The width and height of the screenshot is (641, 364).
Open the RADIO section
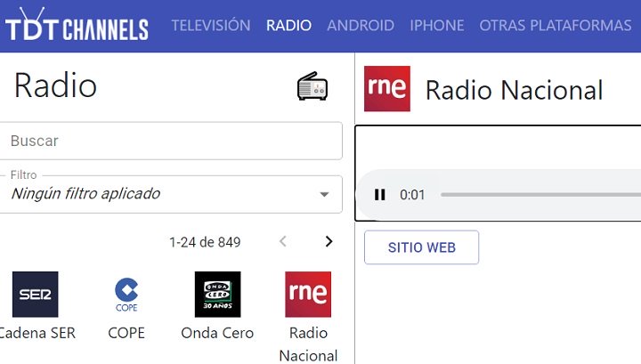click(288, 25)
